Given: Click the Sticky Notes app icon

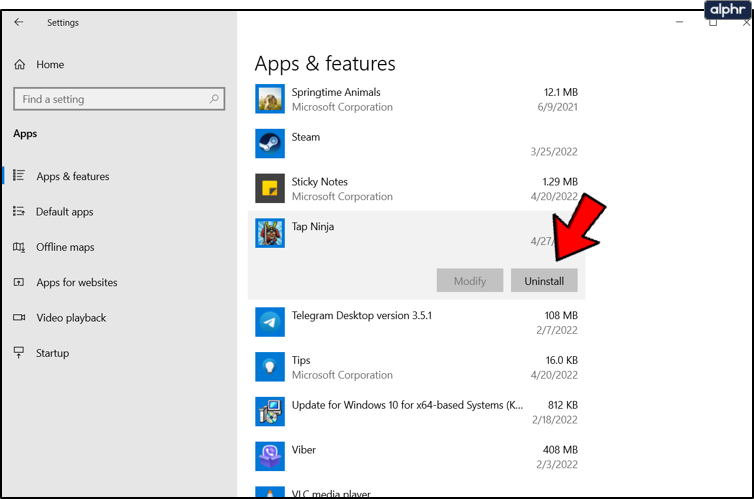Looking at the screenshot, I should click(270, 188).
